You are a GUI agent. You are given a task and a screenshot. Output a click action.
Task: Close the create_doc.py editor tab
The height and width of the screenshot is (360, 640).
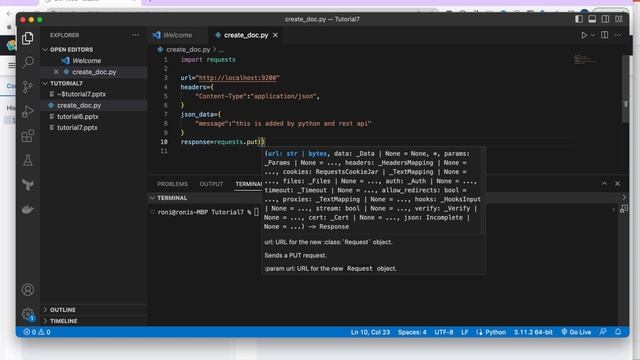click(x=276, y=36)
